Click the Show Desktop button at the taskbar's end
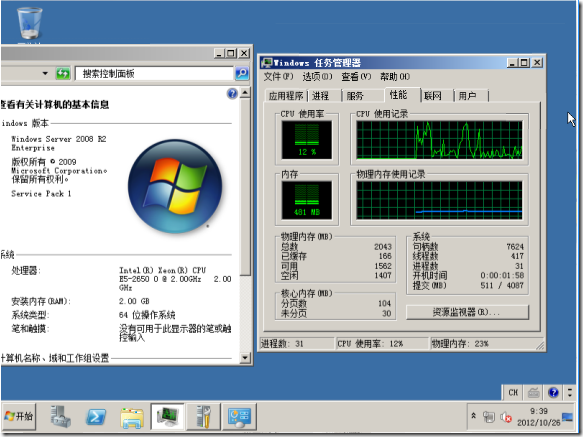 tap(567, 417)
